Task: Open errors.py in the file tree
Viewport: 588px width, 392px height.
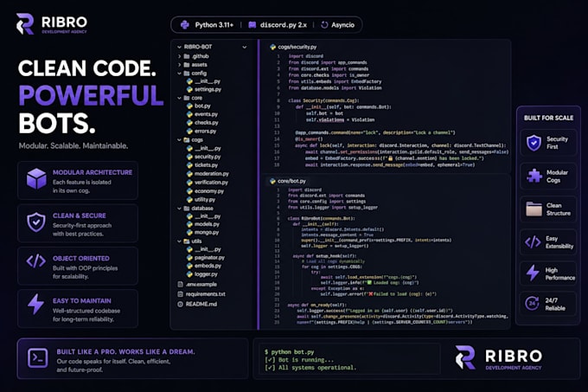Action: 205,131
